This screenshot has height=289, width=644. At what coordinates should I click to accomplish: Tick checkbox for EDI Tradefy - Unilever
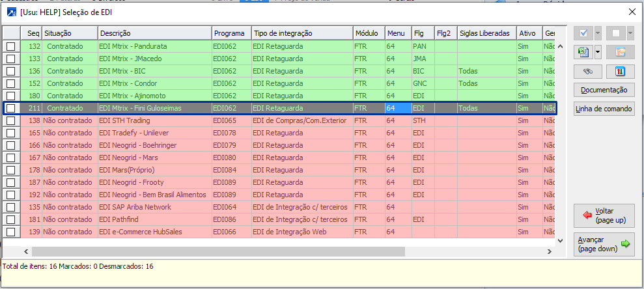click(x=11, y=133)
